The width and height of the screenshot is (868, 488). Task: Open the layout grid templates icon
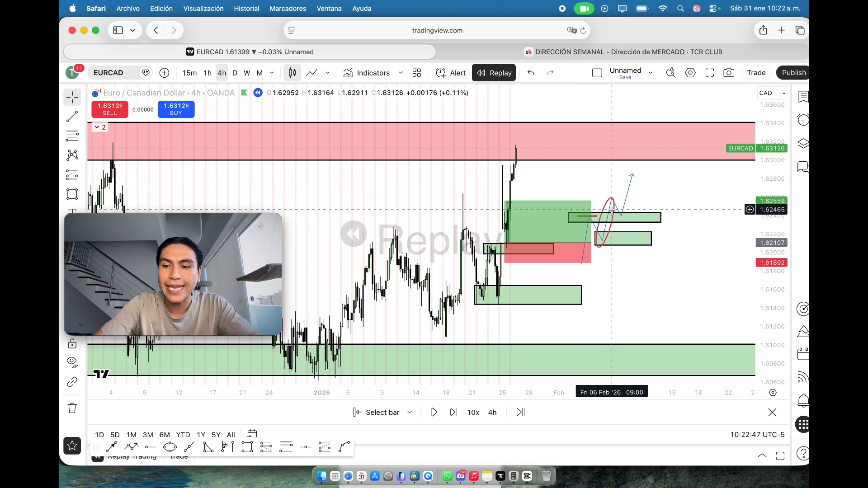point(417,73)
